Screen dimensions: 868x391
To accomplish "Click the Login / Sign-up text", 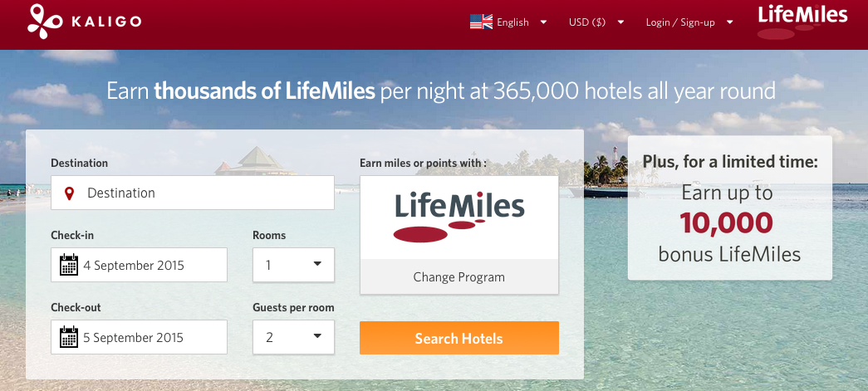I will [x=680, y=22].
